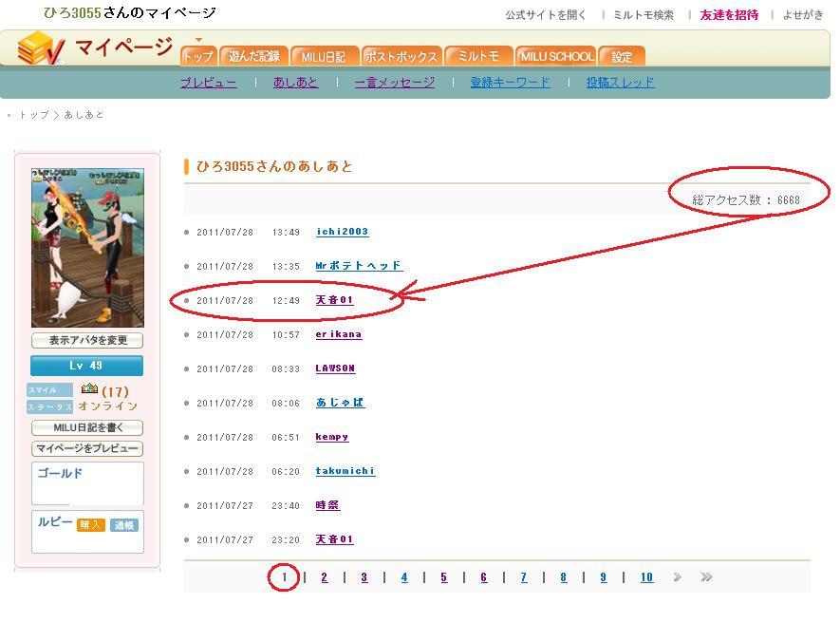This screenshot has width=840, height=623.
Task: Open the ポストボックス tab
Action: [x=401, y=57]
